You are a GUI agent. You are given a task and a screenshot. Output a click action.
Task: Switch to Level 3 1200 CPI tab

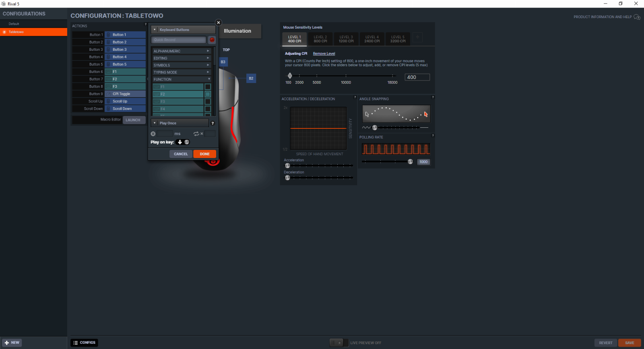click(x=346, y=39)
